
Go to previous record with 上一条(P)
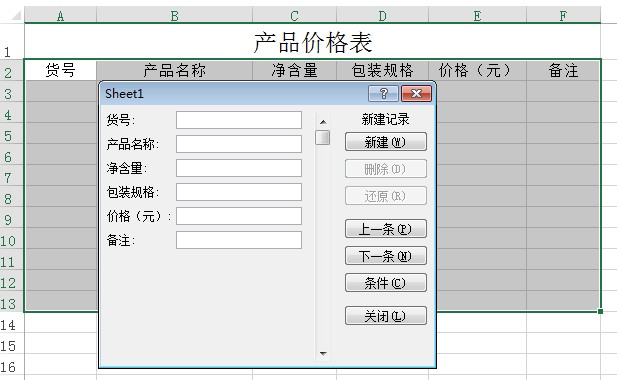(x=386, y=229)
